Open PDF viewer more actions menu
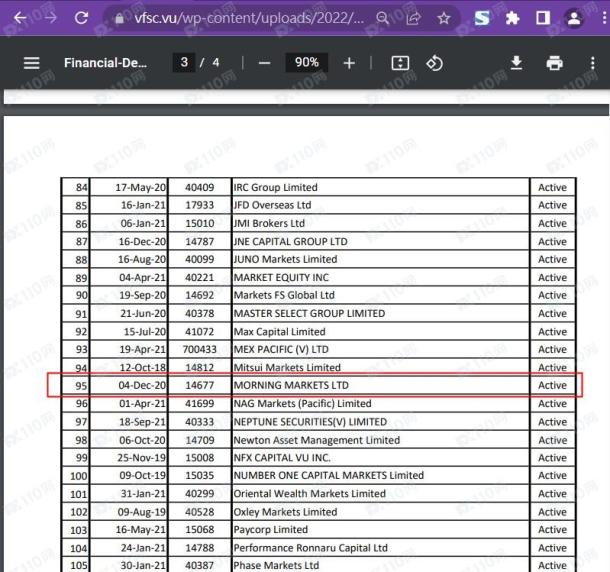Viewport: 610px width, 572px height. [x=592, y=63]
